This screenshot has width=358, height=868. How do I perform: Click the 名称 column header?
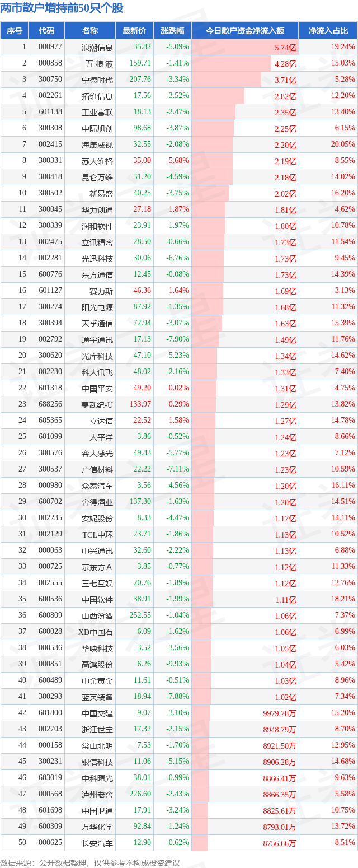point(90,31)
